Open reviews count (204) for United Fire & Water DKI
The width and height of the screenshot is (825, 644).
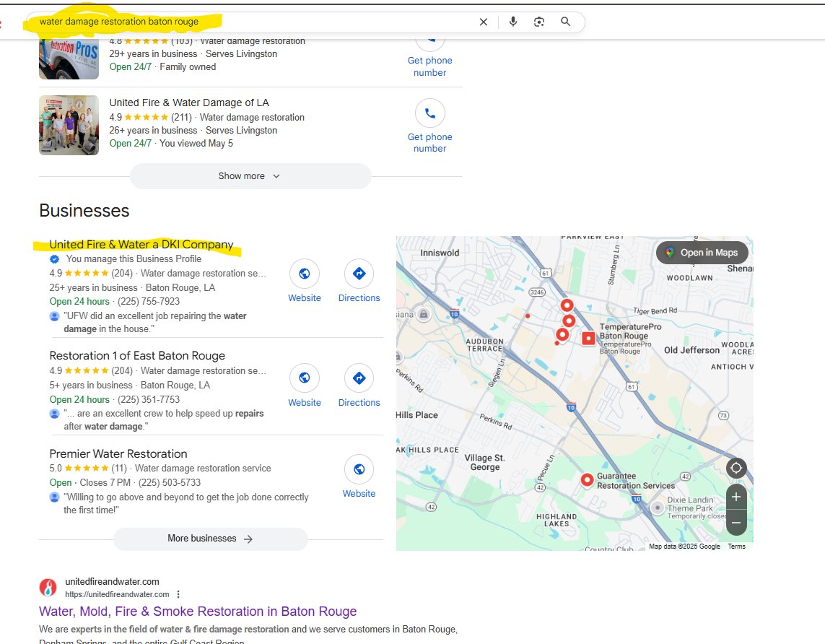click(122, 273)
